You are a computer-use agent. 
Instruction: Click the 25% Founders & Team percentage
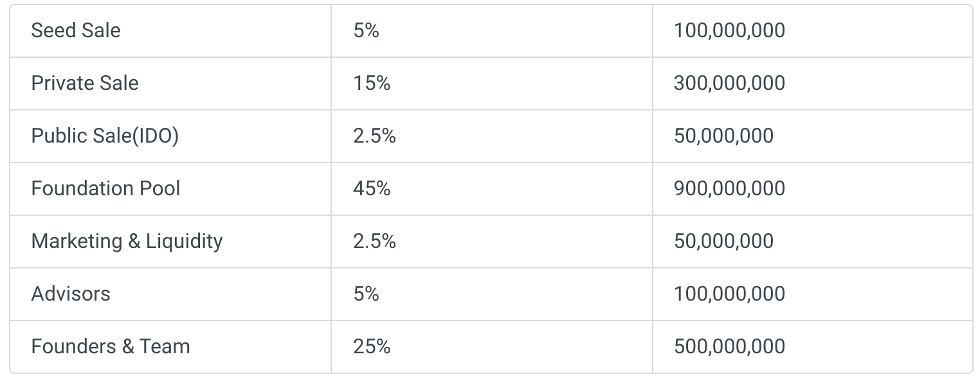[372, 347]
